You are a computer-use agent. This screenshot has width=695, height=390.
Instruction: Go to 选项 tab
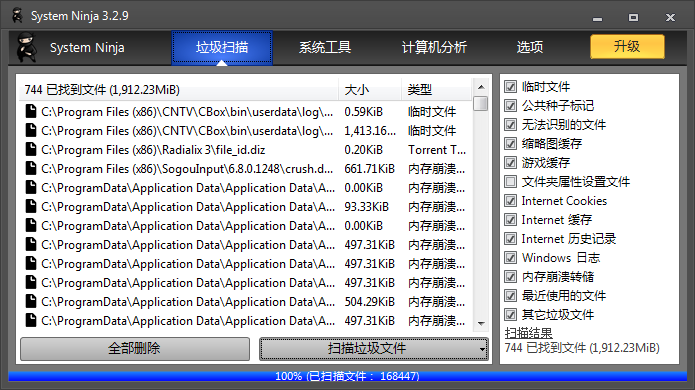tap(529, 47)
